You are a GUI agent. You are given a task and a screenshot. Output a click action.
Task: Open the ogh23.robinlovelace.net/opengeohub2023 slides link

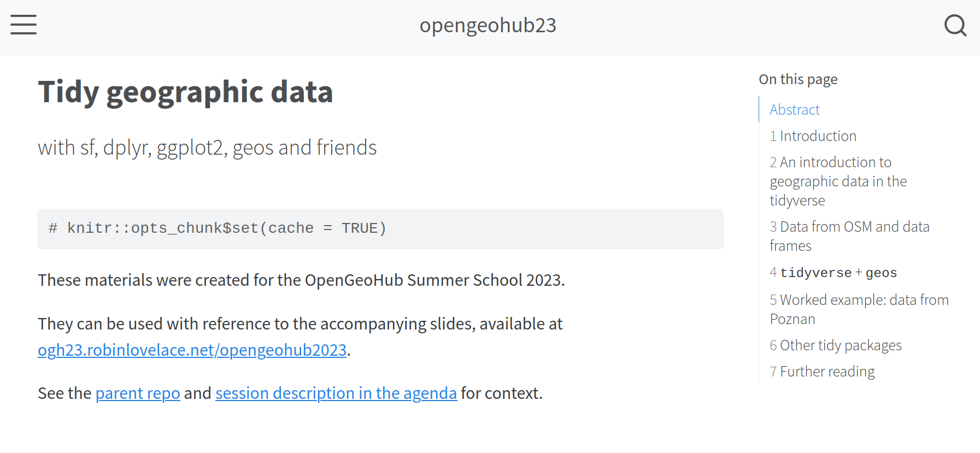click(x=192, y=350)
